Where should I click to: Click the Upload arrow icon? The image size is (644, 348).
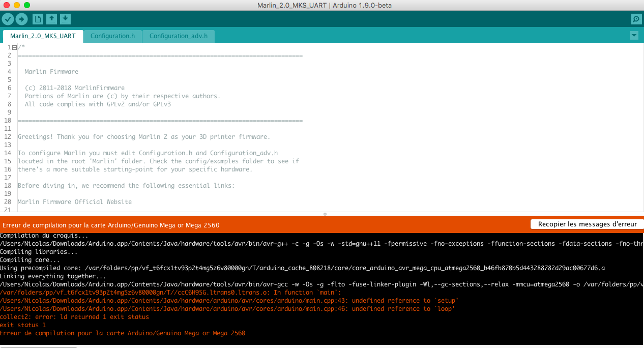click(21, 19)
